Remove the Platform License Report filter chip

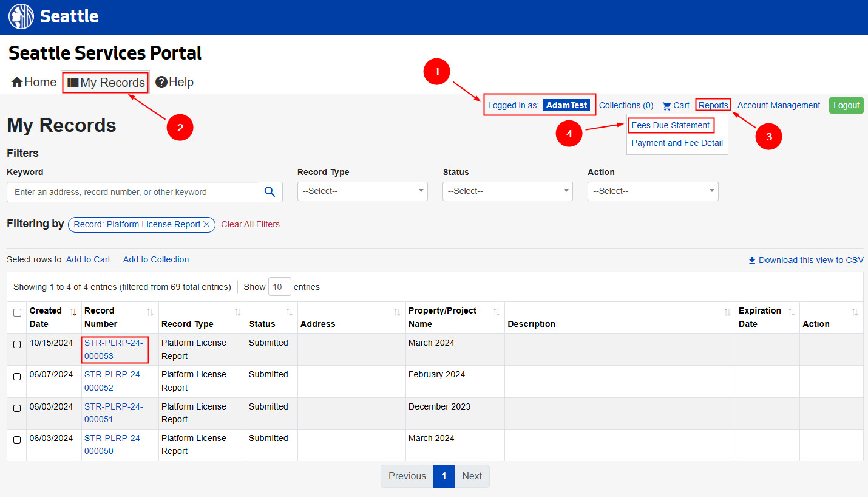[x=206, y=224]
